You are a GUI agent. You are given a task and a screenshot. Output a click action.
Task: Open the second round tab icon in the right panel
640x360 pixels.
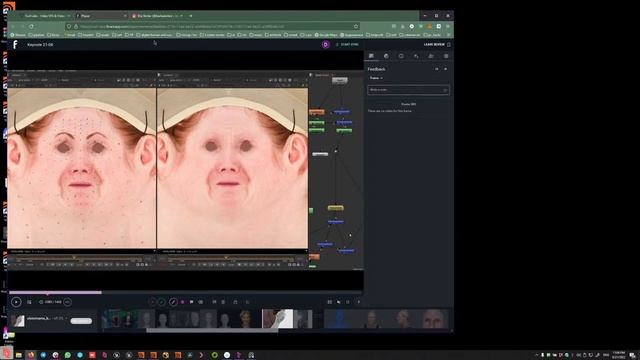[x=386, y=56]
